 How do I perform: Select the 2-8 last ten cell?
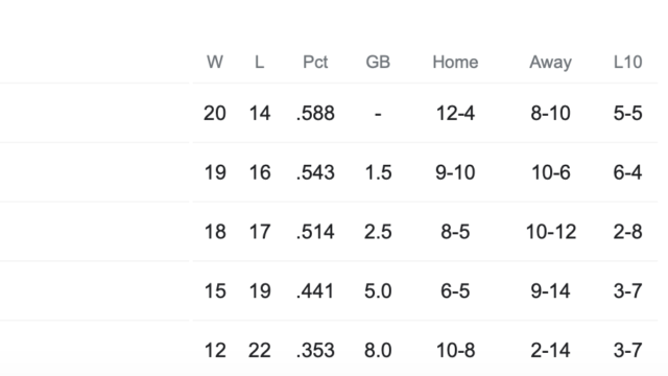(628, 232)
